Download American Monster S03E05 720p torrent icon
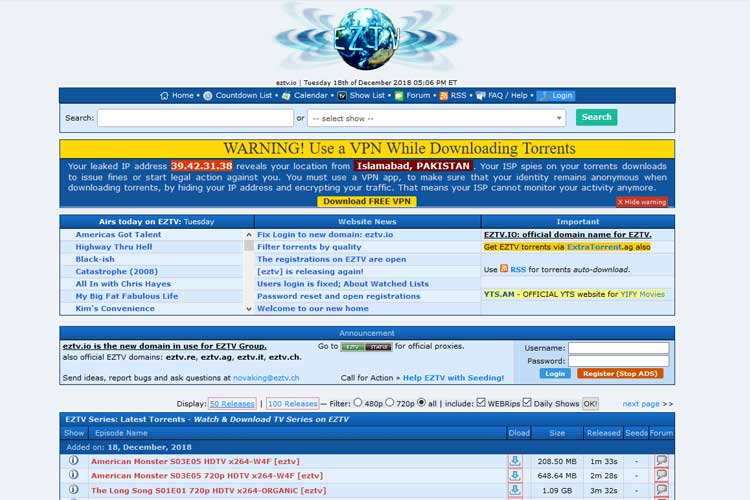750x500 pixels. 515,475
